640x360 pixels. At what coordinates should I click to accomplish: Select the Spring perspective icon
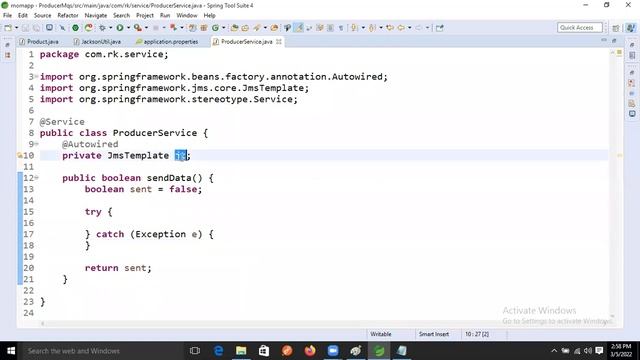pyautogui.click(x=631, y=28)
